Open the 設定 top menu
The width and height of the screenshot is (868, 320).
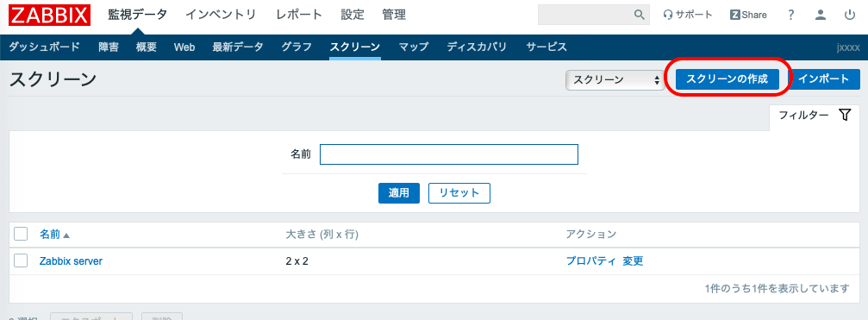coord(352,15)
